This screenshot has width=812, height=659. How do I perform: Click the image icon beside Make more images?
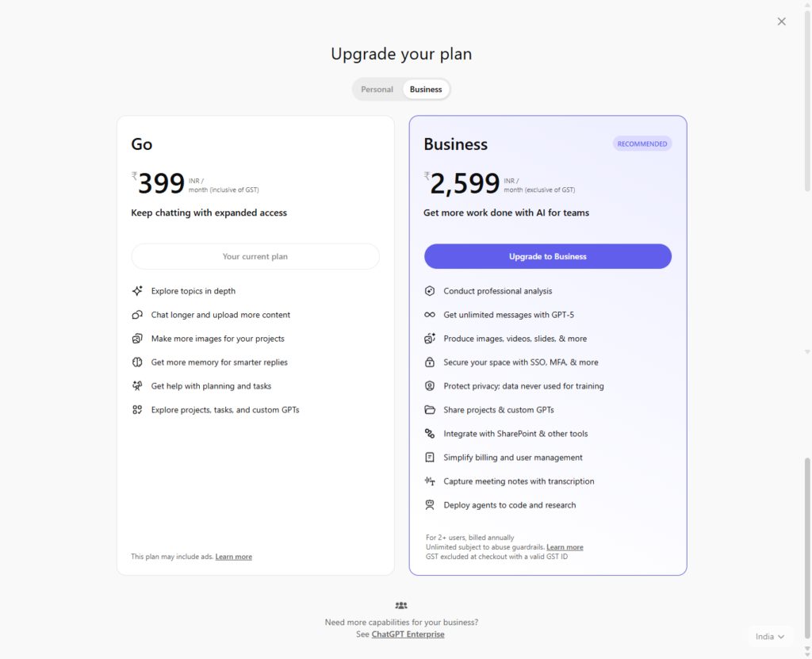(x=137, y=339)
